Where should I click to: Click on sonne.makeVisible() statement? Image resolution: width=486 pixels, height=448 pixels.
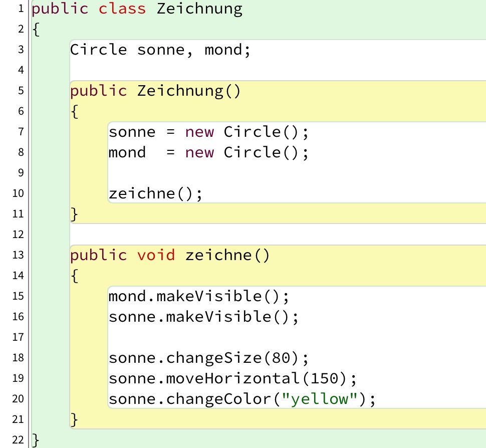pyautogui.click(x=203, y=317)
